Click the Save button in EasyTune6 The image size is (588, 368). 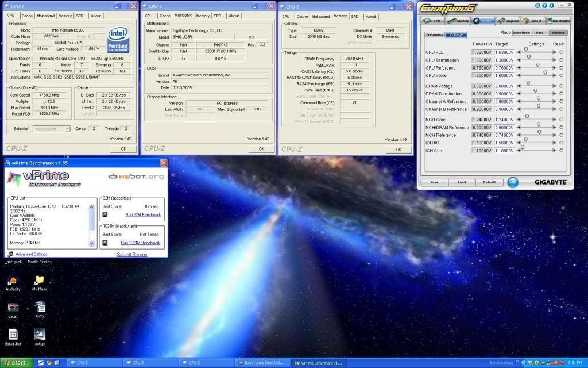point(434,182)
